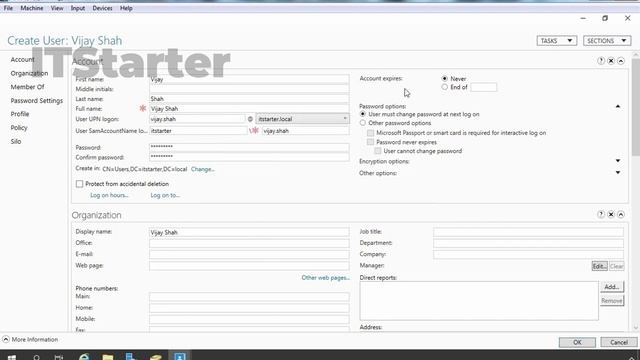
Task: Click the First name field
Action: [249, 79]
